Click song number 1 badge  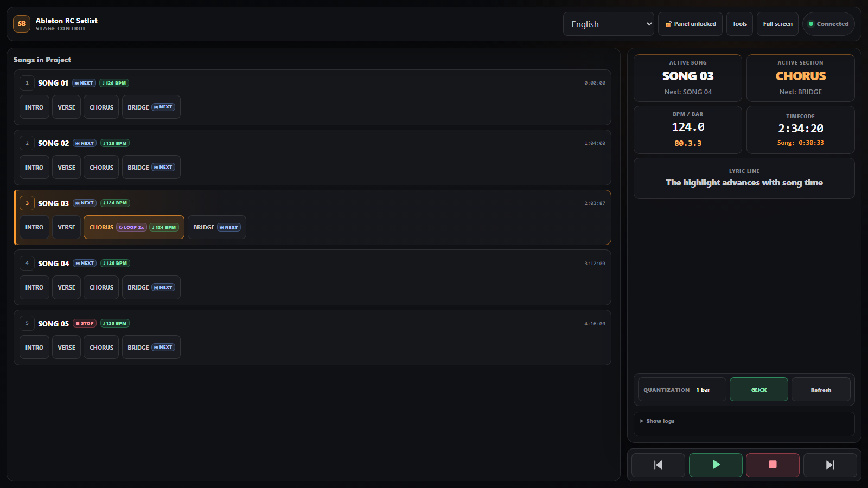(x=27, y=83)
